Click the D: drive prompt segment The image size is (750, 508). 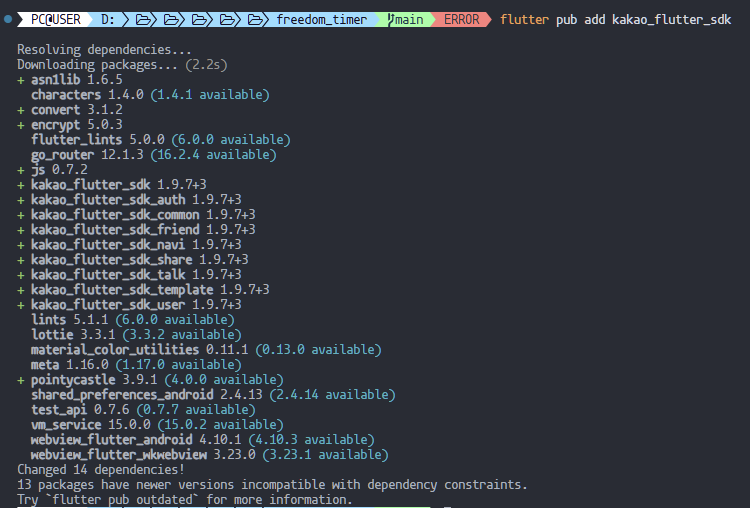point(108,20)
